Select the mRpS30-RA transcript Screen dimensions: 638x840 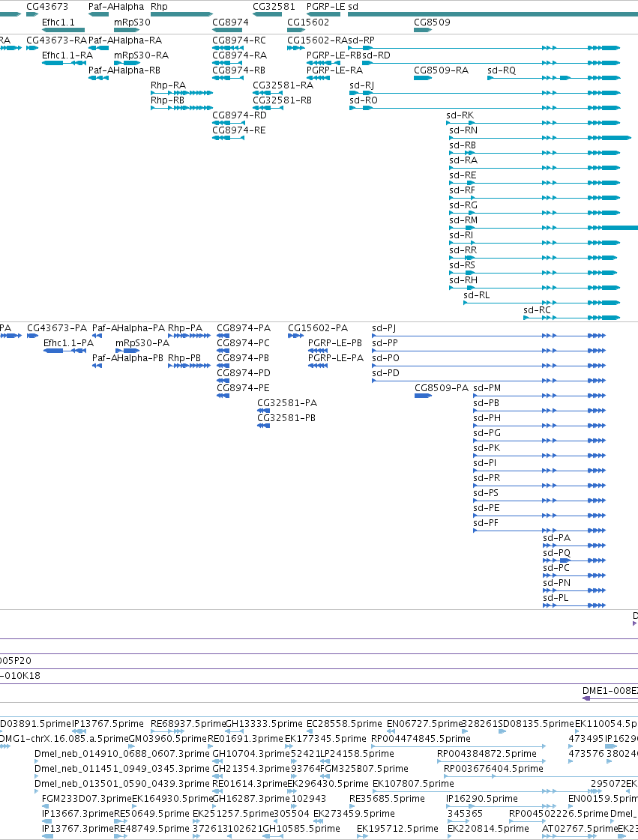click(x=127, y=63)
